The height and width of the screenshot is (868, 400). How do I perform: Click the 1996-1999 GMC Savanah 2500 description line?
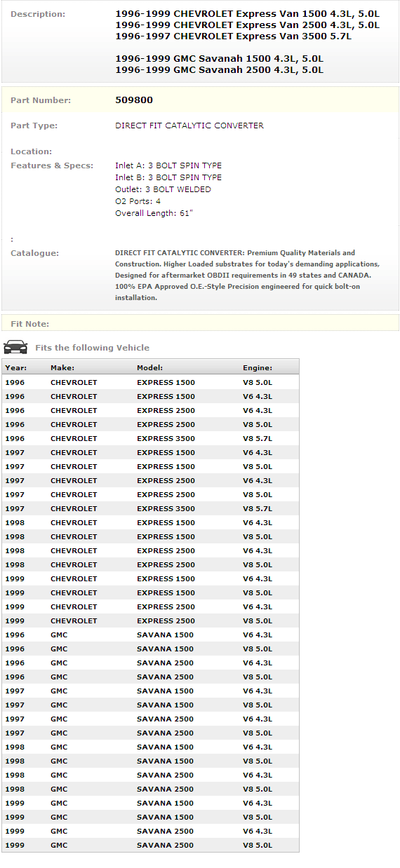[x=219, y=70]
